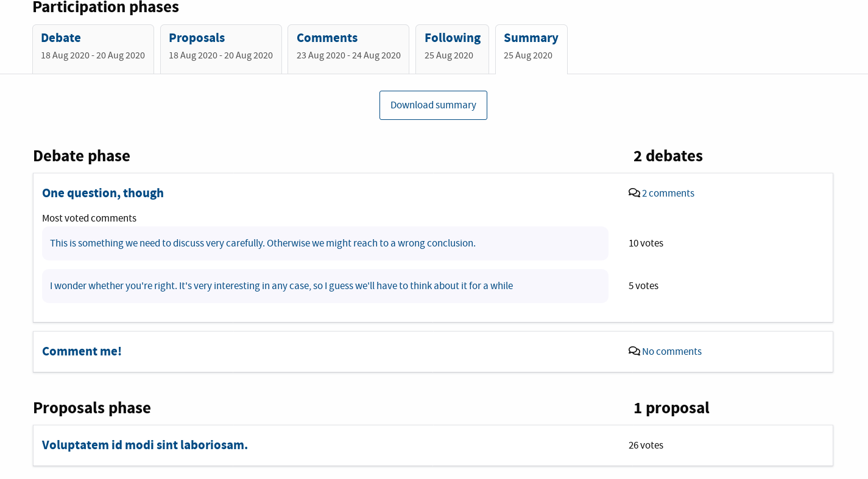
Task: Click the 'Debate phase' heading
Action: [x=82, y=156]
